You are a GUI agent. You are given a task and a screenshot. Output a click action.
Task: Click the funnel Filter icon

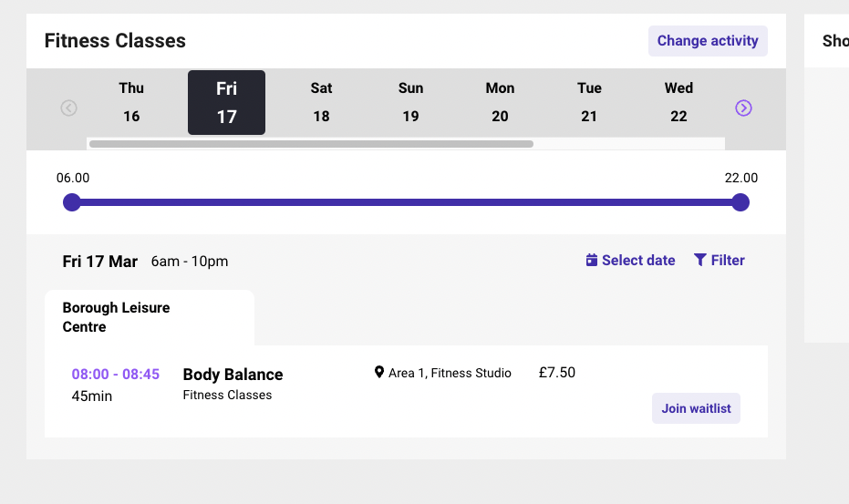point(700,261)
